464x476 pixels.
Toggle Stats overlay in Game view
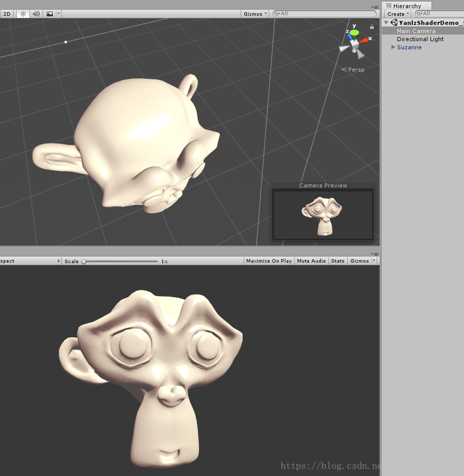click(x=338, y=261)
